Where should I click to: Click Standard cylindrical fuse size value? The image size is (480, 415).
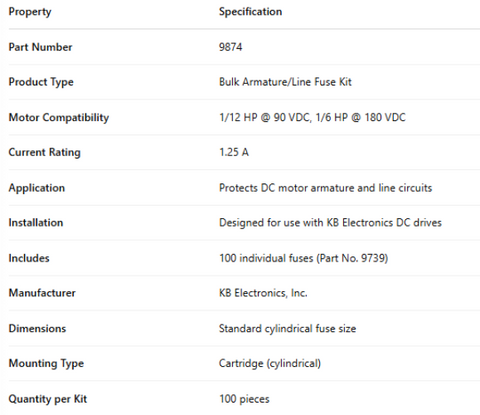287,329
